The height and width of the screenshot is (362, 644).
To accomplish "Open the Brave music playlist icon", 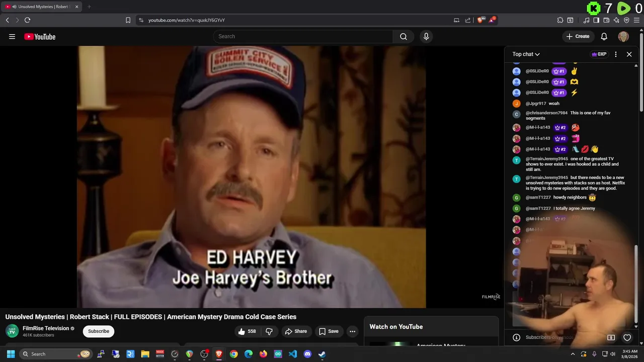I will (586, 20).
